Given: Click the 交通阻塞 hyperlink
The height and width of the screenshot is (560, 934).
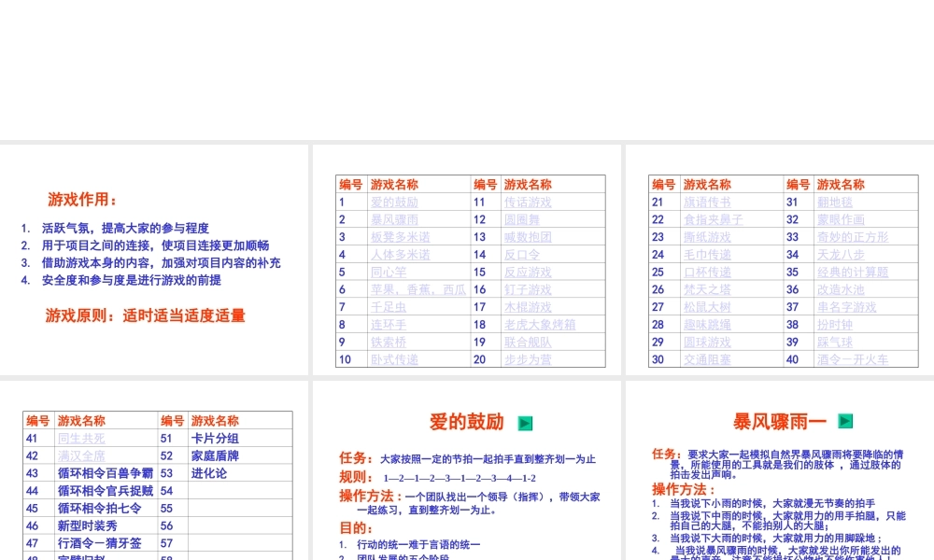Looking at the screenshot, I should point(707,359).
